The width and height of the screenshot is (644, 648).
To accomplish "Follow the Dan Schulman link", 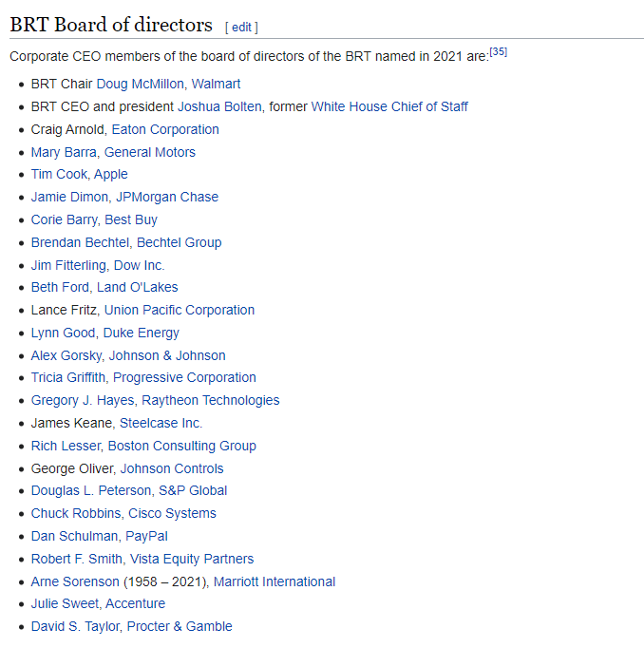I will [x=74, y=536].
